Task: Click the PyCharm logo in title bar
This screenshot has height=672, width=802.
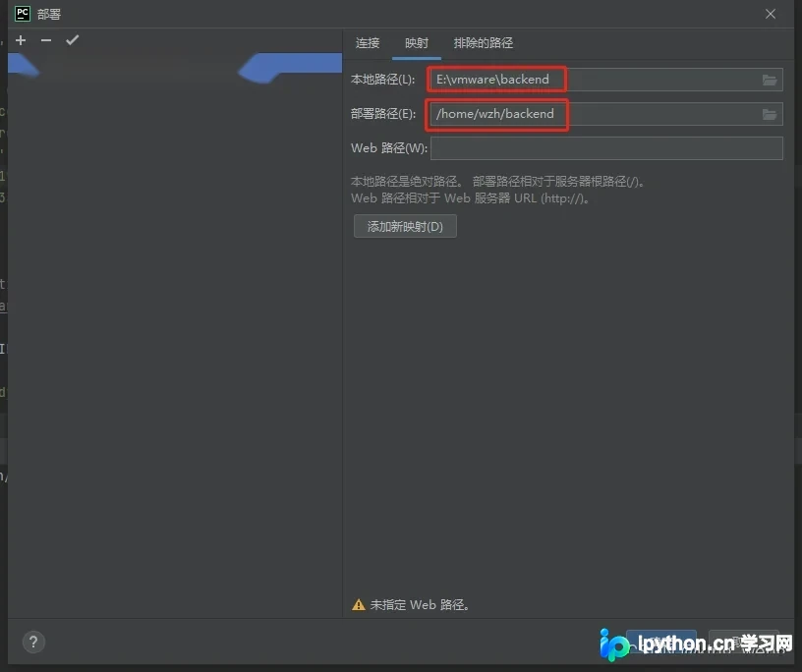Action: click(23, 14)
